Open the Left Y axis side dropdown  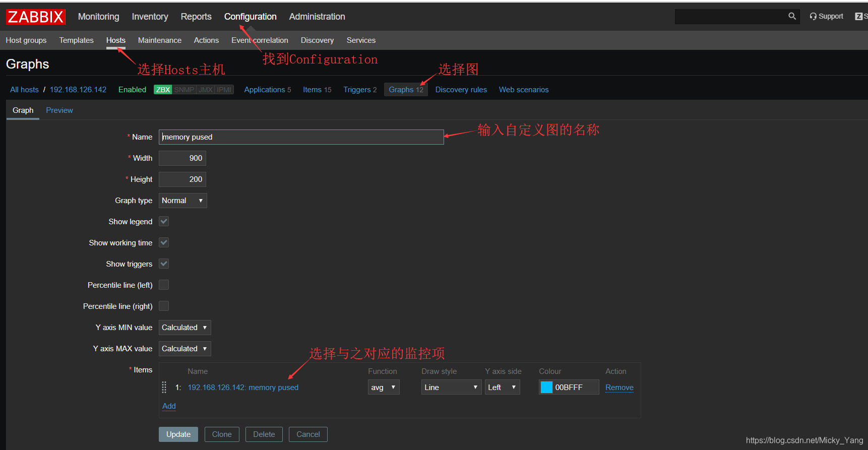tap(503, 387)
